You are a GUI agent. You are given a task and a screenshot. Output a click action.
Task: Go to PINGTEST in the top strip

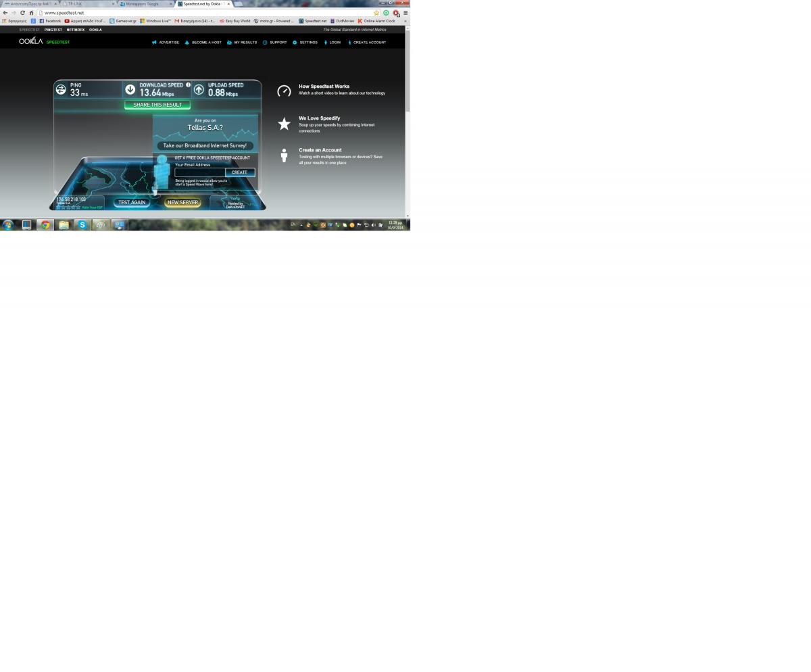click(x=53, y=30)
